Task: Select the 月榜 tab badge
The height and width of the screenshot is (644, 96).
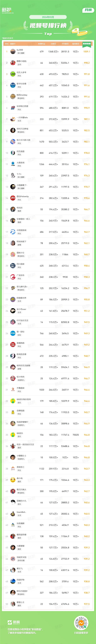Action: pos(88,10)
